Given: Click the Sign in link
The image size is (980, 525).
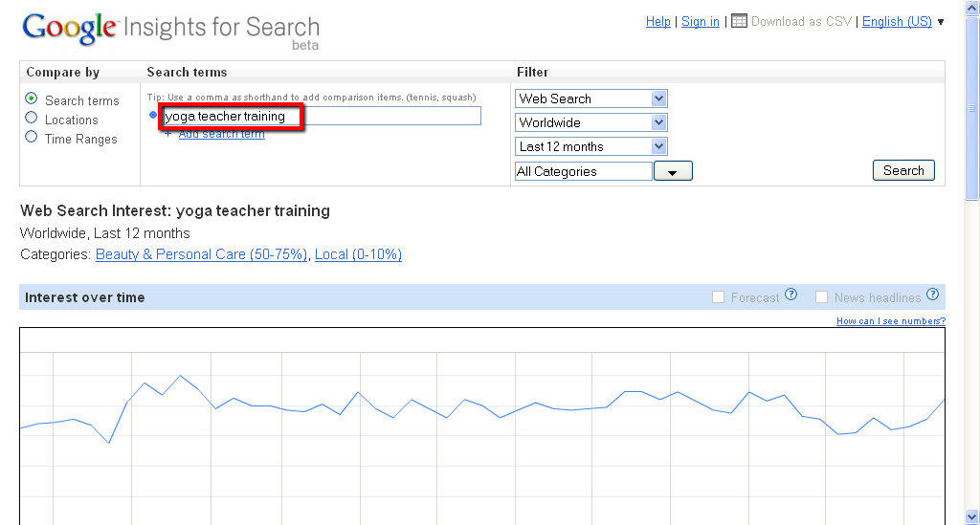Looking at the screenshot, I should click(x=700, y=22).
